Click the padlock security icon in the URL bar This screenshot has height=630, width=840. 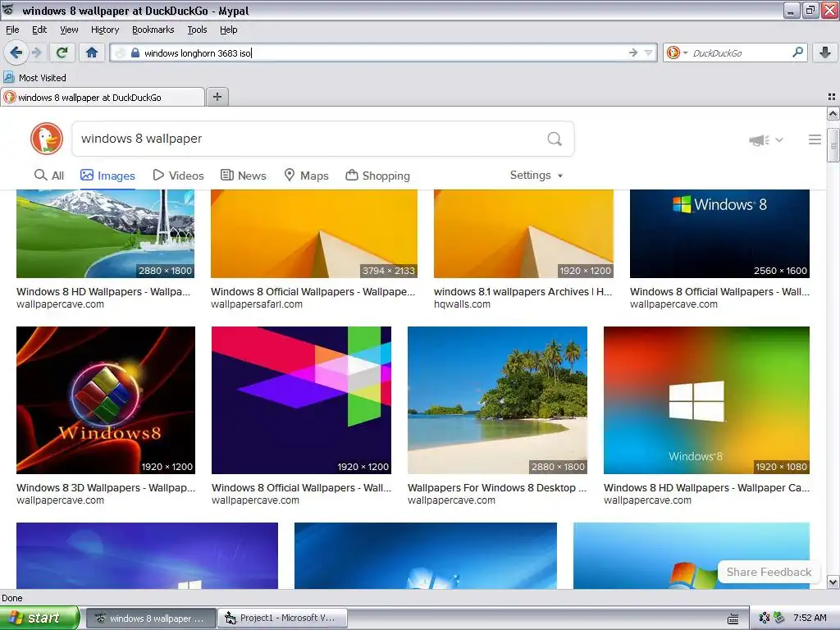pos(135,52)
